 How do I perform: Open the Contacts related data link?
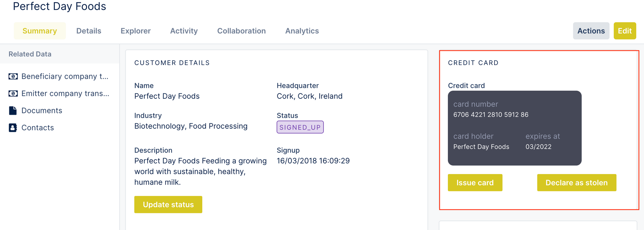[38, 127]
